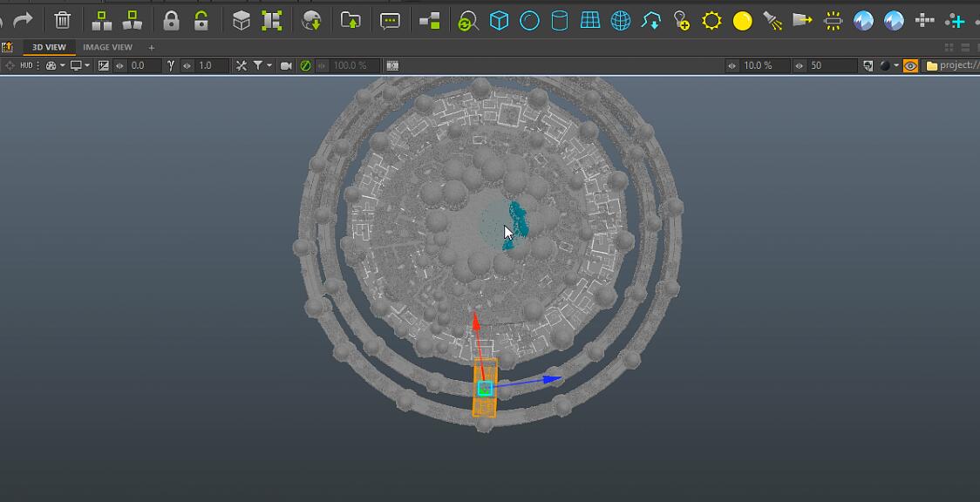Click the closed padlock lock icon
980x502 pixels.
pyautogui.click(x=171, y=20)
